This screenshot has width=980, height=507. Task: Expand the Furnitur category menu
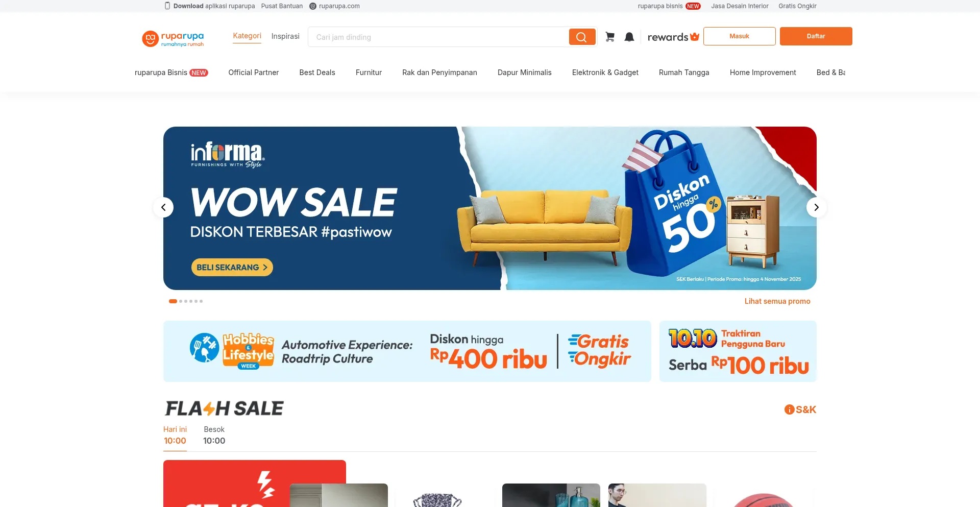(x=369, y=73)
